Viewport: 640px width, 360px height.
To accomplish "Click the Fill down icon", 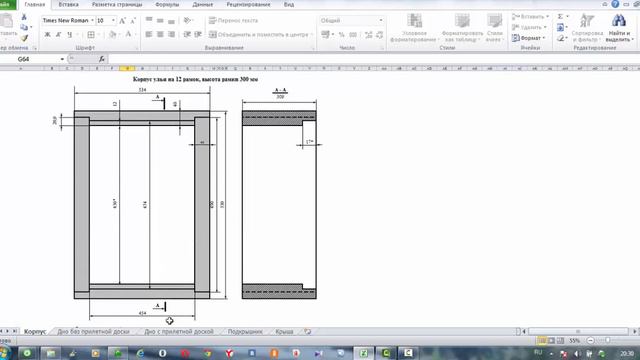I will (560, 27).
